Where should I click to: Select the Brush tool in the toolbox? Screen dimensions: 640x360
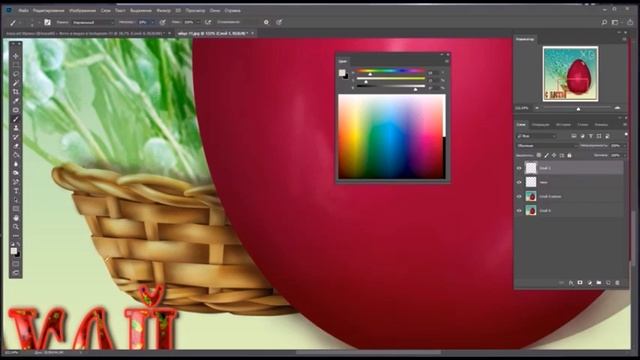16,119
